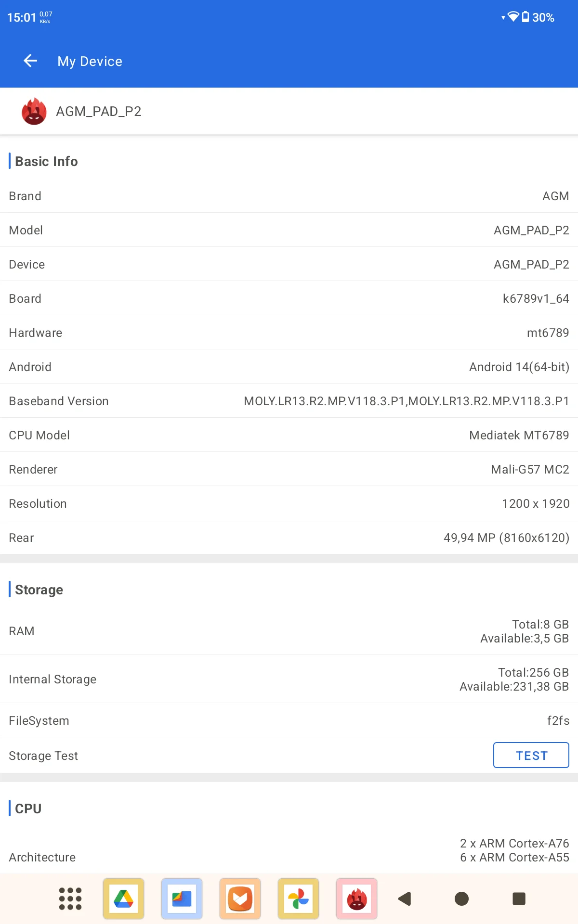
Task: Tap the back arrow in the My Device header
Action: coord(30,61)
